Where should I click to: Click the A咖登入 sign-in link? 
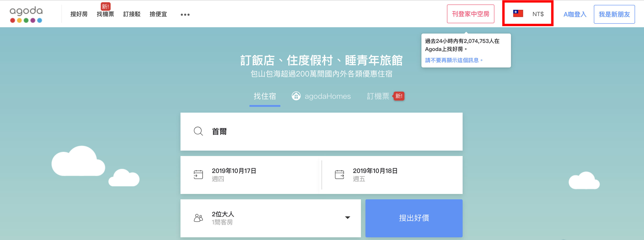tap(575, 15)
